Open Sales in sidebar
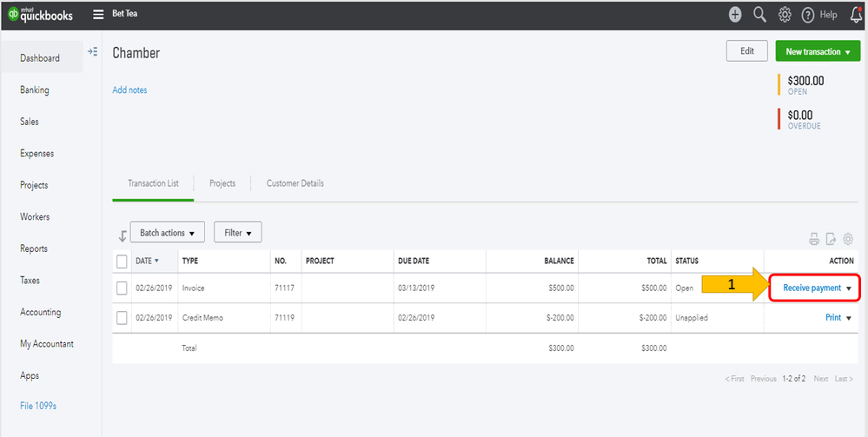 30,122
